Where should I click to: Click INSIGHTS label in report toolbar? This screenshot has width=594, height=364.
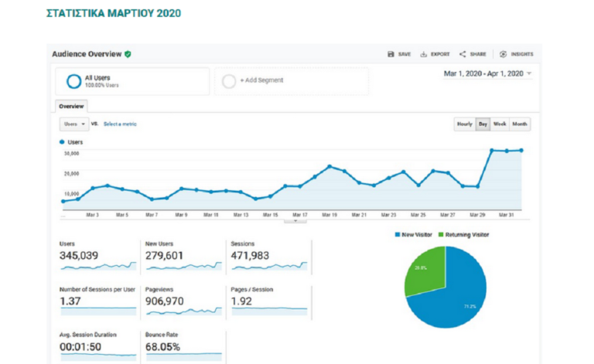[x=522, y=54]
